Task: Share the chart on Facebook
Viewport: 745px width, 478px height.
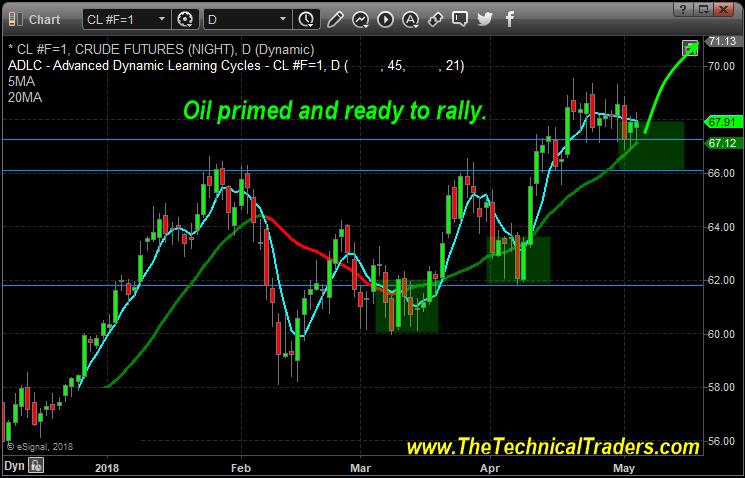Action: (x=509, y=19)
